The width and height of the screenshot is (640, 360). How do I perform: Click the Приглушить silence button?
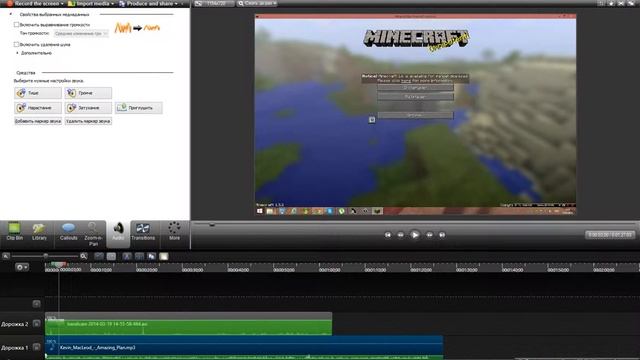(139, 108)
